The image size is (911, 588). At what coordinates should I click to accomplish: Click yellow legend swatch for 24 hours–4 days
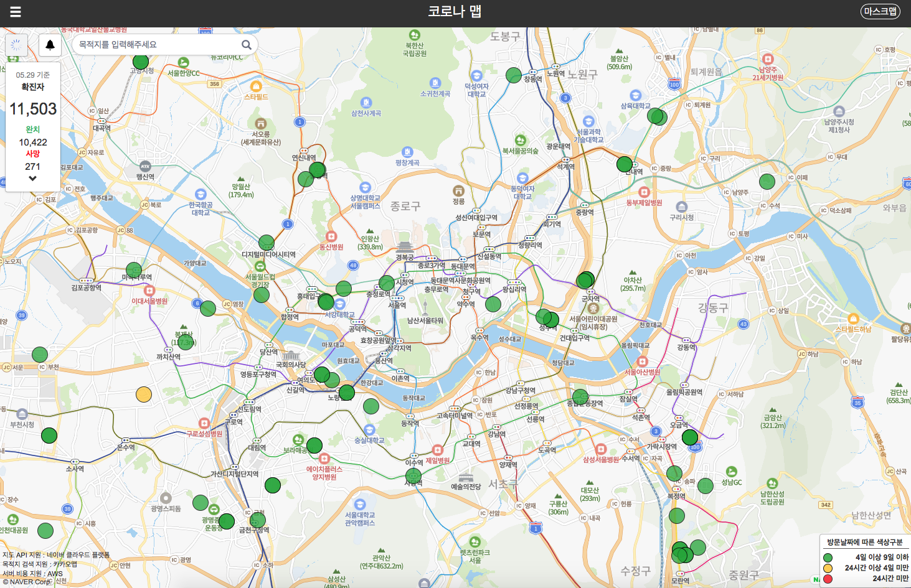828,568
